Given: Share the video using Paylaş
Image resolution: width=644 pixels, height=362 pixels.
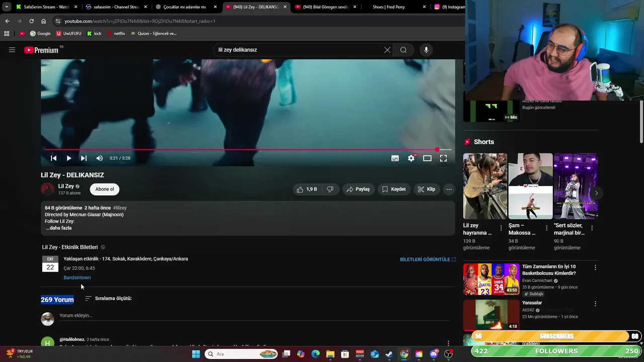Looking at the screenshot, I should click(x=358, y=189).
